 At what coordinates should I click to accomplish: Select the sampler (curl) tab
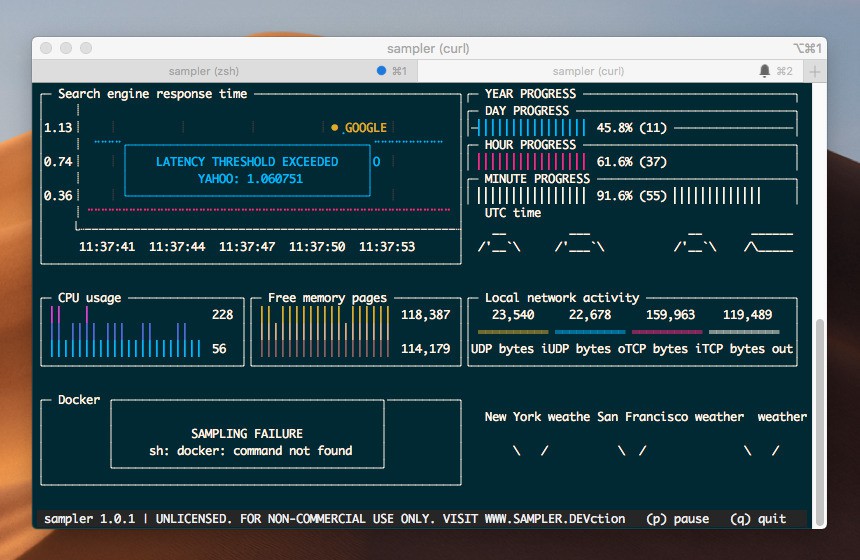click(588, 71)
